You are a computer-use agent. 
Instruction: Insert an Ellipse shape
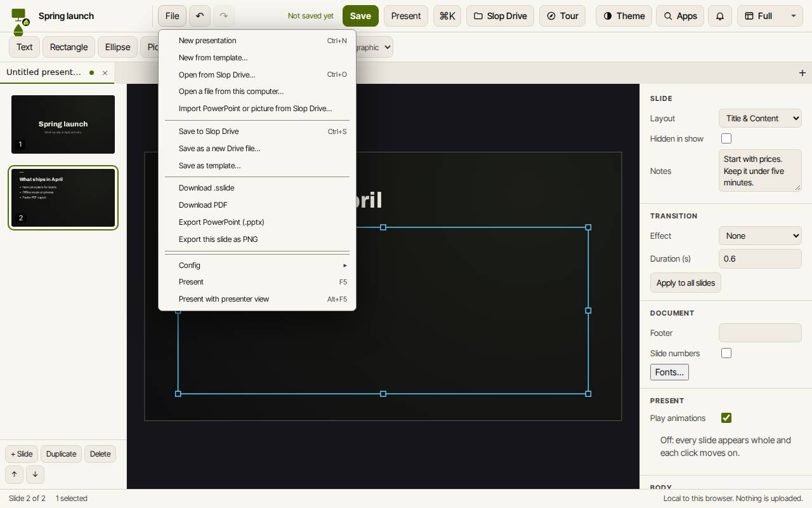click(118, 47)
